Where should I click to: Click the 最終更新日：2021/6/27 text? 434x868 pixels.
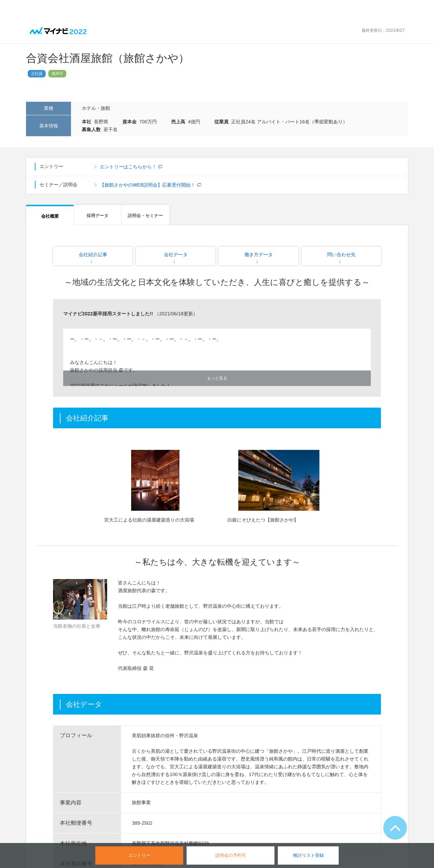coord(383,30)
